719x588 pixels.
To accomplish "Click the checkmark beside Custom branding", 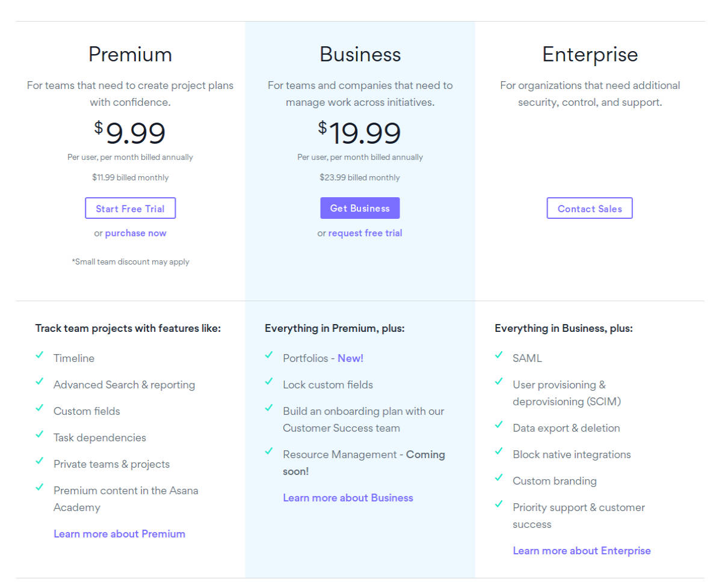I will pyautogui.click(x=499, y=479).
